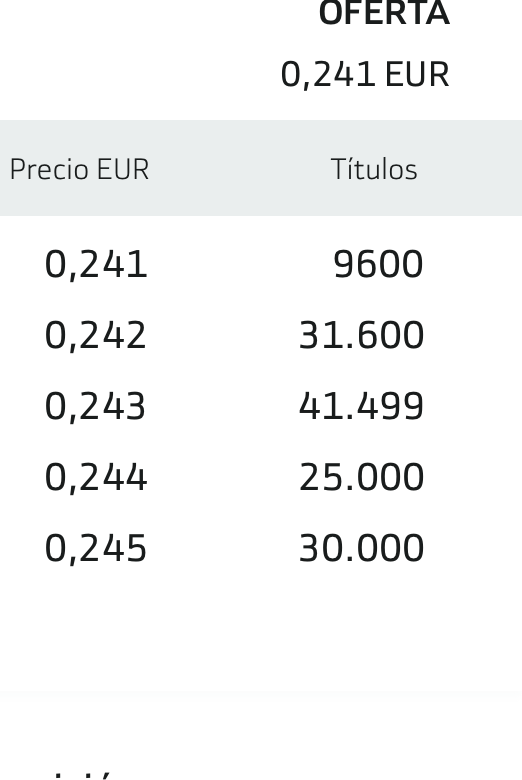This screenshot has width=522, height=780.
Task: Select the 0,245 price cell
Action: tap(96, 550)
